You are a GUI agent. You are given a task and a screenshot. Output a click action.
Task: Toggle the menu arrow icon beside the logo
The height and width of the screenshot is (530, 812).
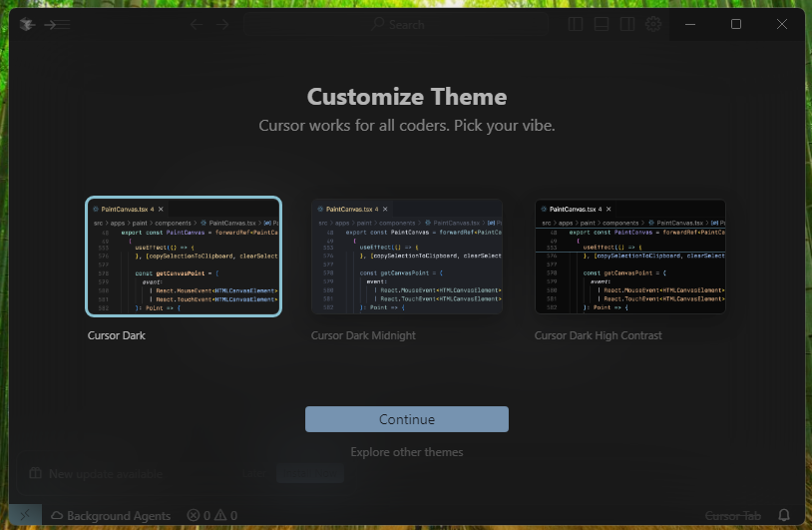[57, 24]
